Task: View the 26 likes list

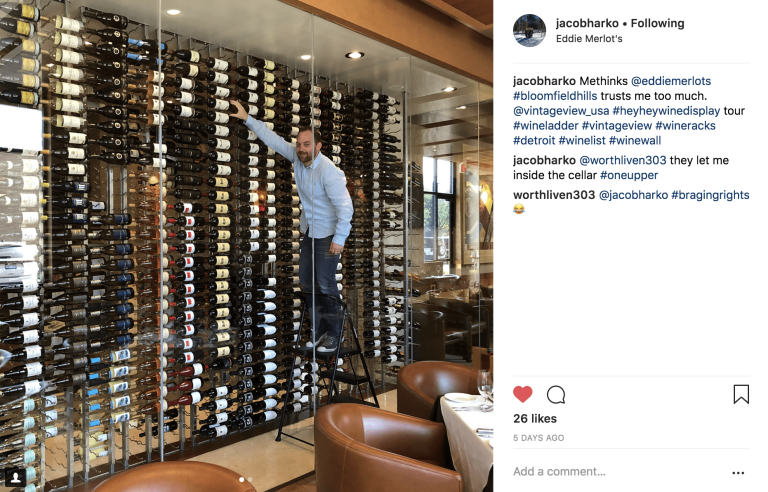Action: [x=535, y=418]
